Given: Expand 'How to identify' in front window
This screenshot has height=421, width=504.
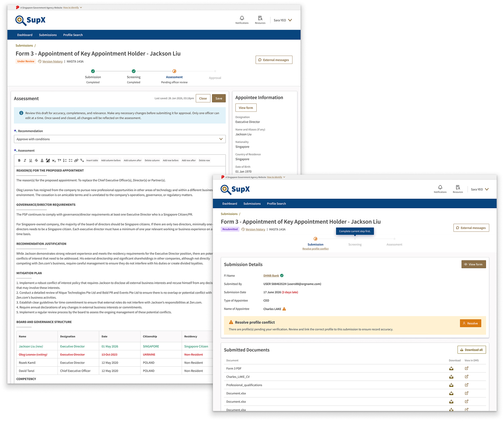Looking at the screenshot, I should click(276, 177).
